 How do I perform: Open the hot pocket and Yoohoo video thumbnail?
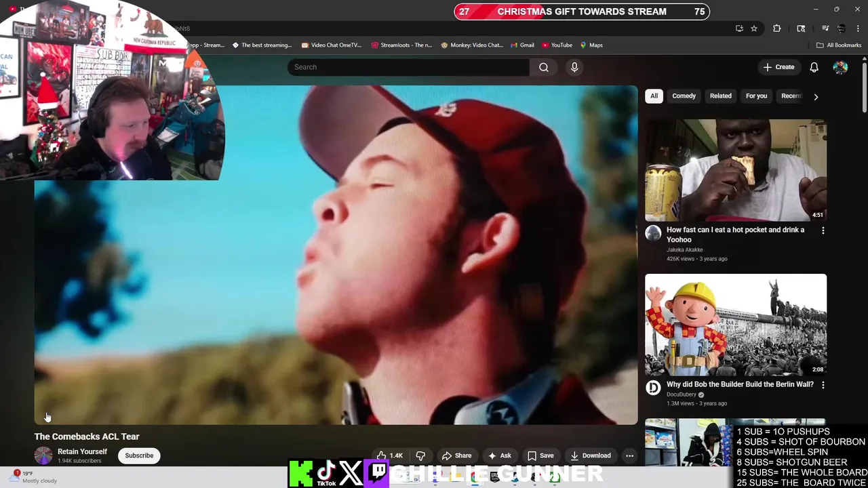point(736,170)
